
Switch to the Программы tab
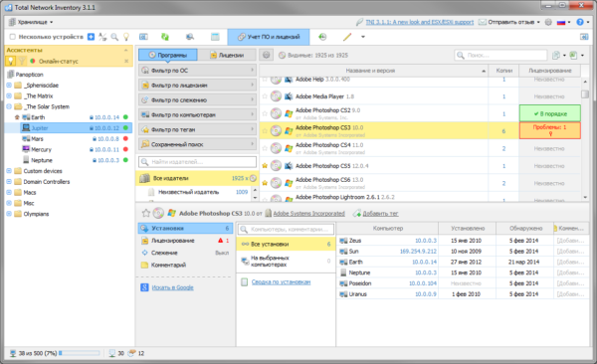168,55
